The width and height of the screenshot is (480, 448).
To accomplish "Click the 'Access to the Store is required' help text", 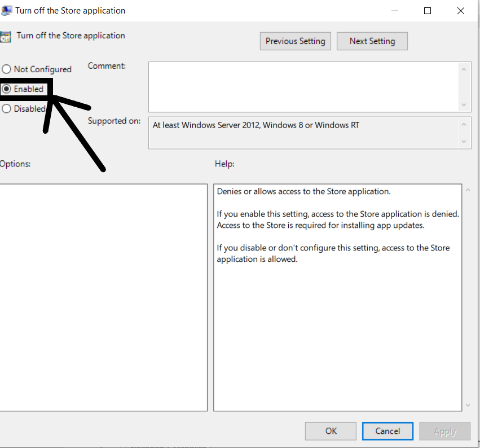I will pyautogui.click(x=320, y=225).
